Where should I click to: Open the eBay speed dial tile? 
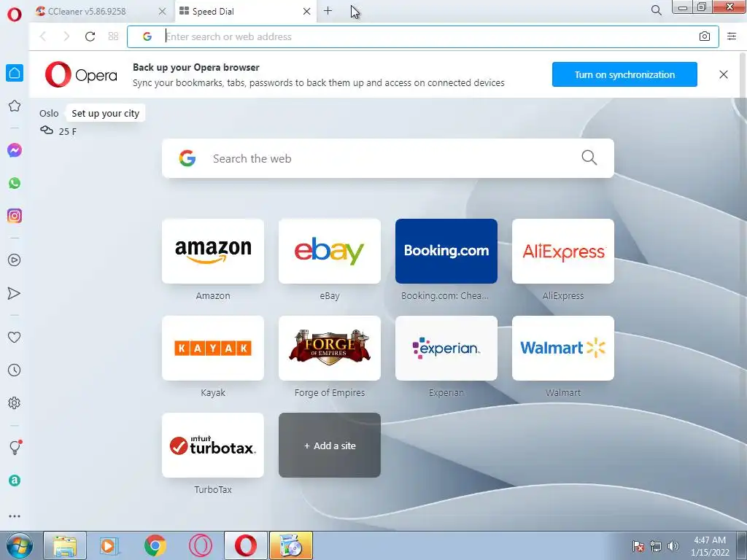coord(330,251)
